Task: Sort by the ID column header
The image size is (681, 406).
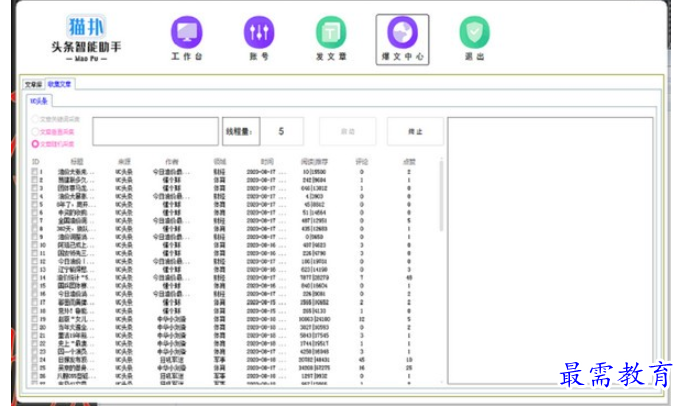Action: click(36, 162)
